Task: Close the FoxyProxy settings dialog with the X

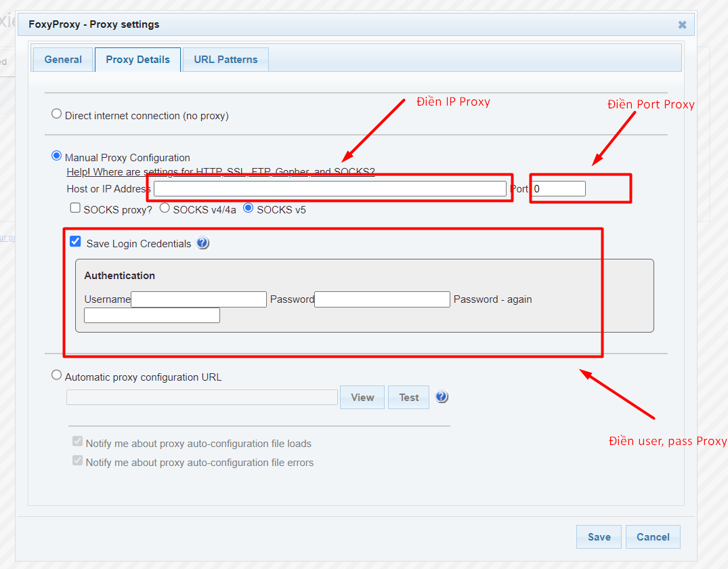Action: pos(682,24)
